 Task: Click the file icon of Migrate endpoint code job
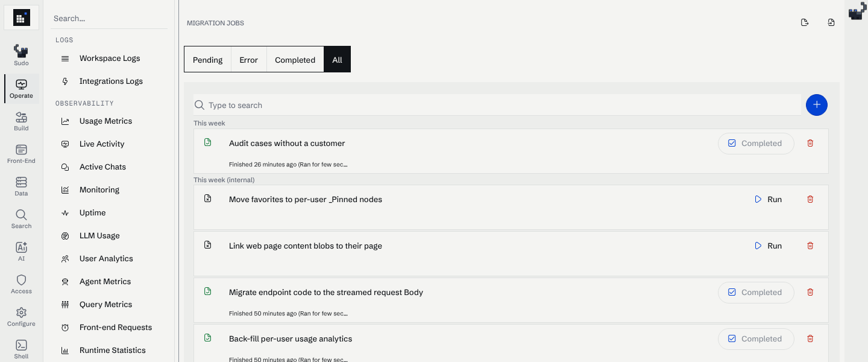click(208, 291)
